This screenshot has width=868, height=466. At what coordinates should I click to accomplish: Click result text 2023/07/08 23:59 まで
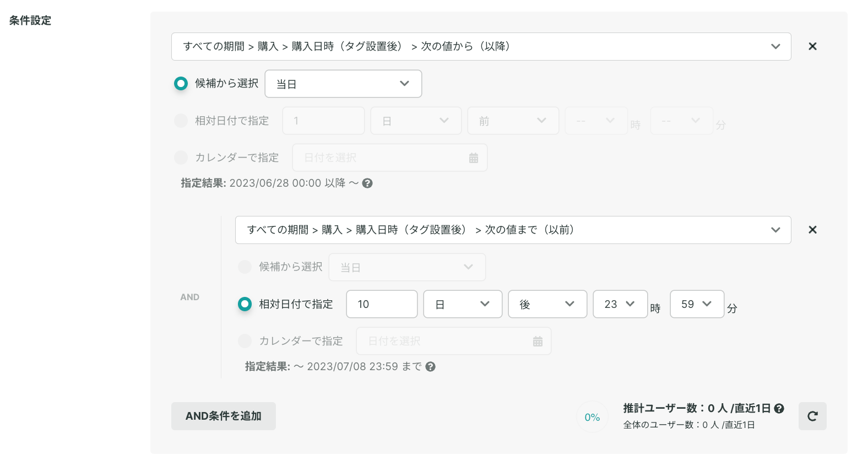point(365,366)
